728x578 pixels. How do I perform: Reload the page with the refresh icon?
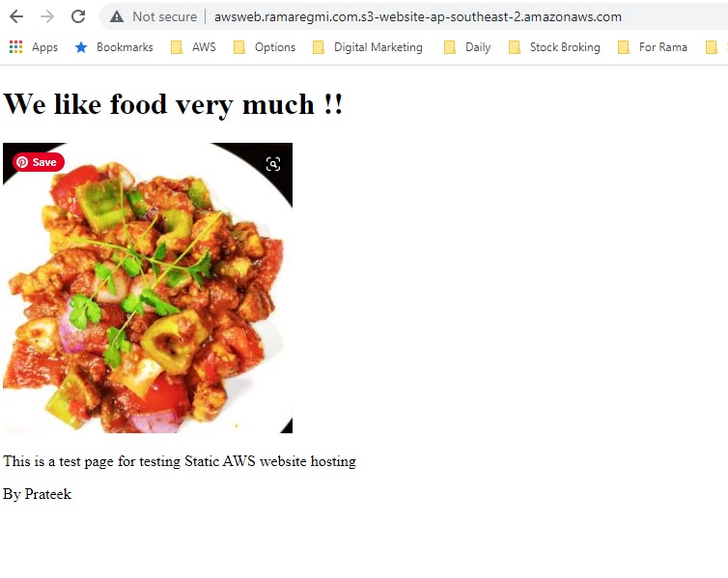tap(78, 16)
